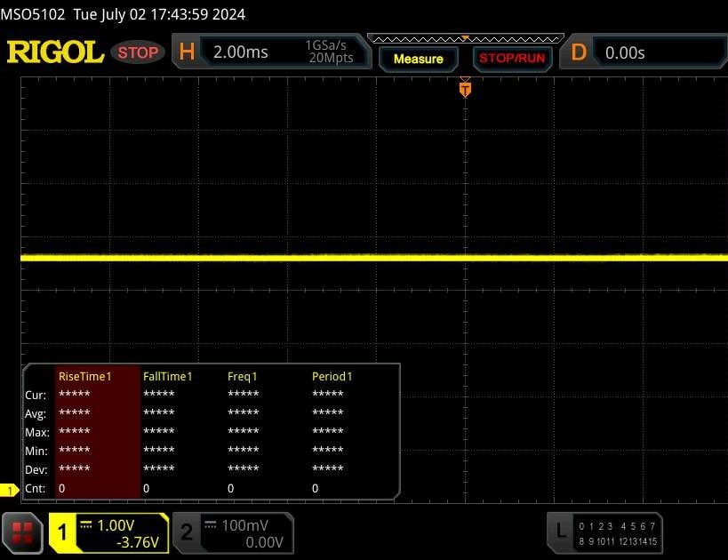Screen dimensions: 728x560
Task: Open channel 1 1.00V scale setting
Action: pos(116,525)
